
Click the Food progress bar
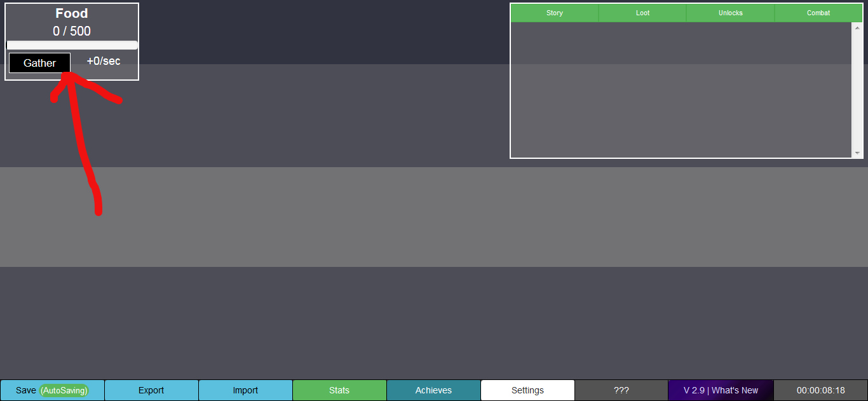click(x=72, y=45)
